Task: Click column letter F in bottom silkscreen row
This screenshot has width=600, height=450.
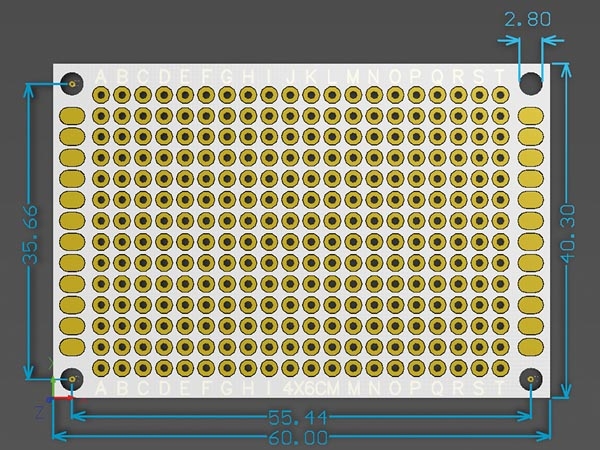Action: point(206,388)
